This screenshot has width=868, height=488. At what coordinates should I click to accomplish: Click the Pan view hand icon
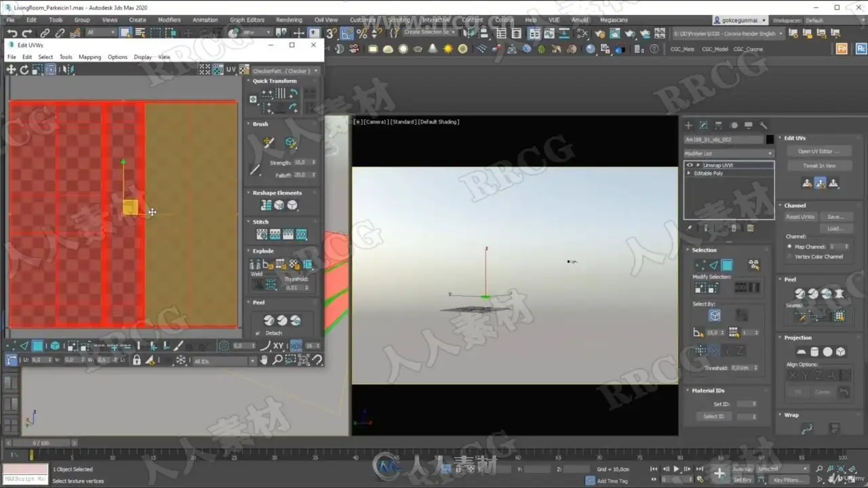(x=264, y=360)
